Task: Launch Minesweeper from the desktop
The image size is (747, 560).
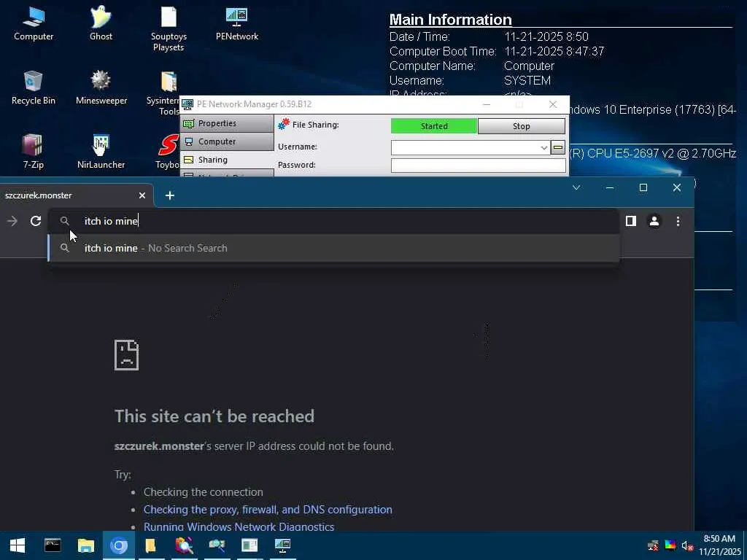Action: 101,87
